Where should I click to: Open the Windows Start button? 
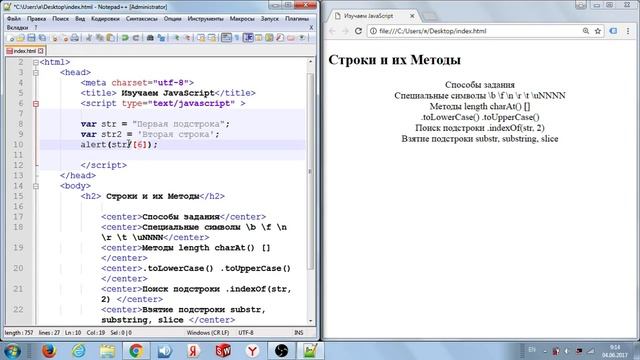[12, 351]
